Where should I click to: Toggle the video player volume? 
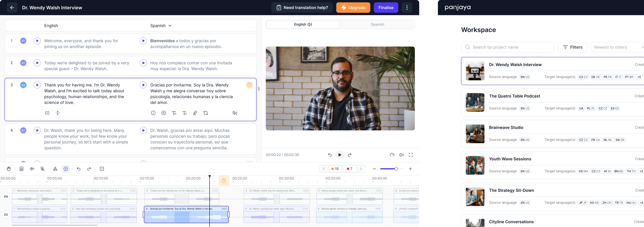(401, 155)
